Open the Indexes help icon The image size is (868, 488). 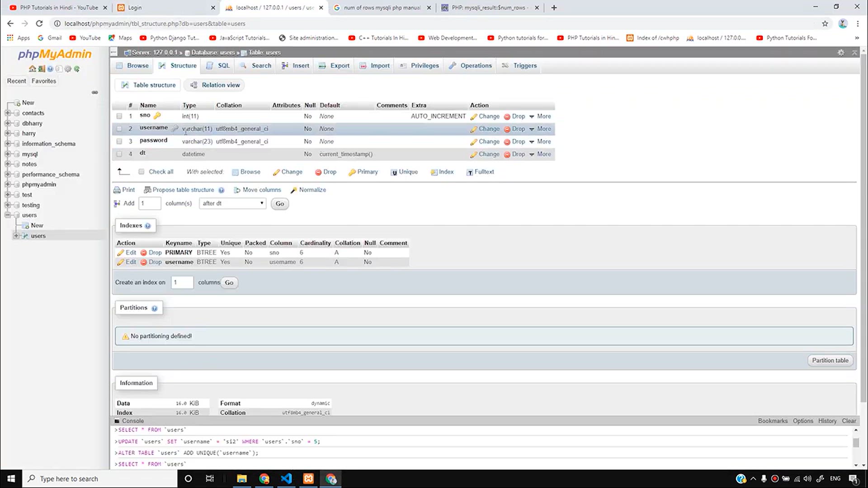(148, 225)
